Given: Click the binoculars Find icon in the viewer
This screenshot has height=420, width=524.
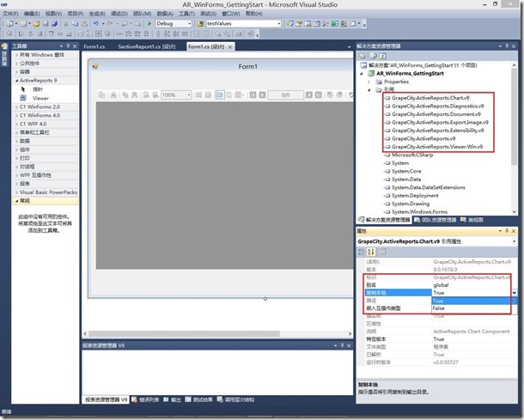Looking at the screenshot, I should coord(135,94).
